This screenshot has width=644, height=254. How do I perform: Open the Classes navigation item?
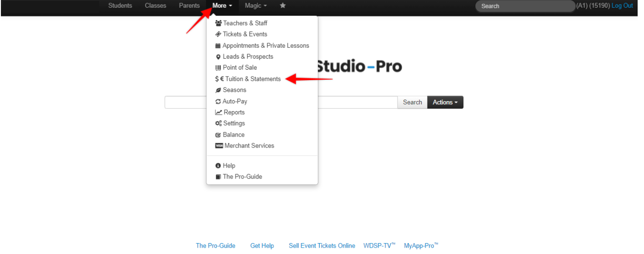(x=156, y=5)
